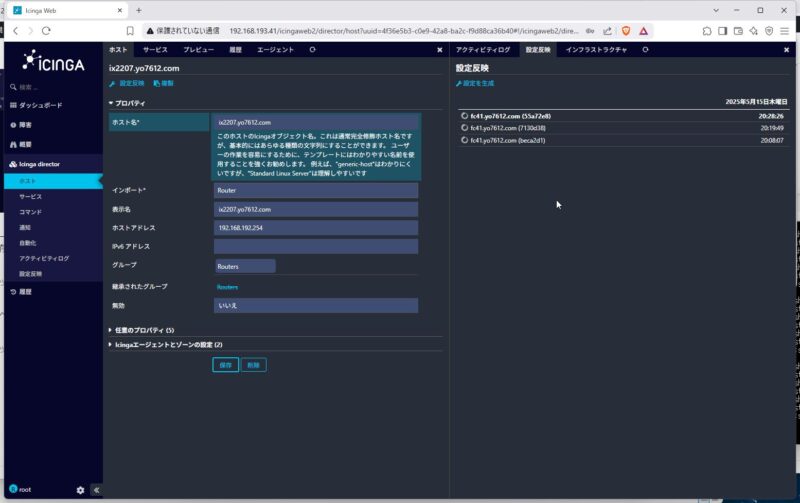
Task: Switch to the 設定反映 tab in right panel
Action: click(x=538, y=49)
